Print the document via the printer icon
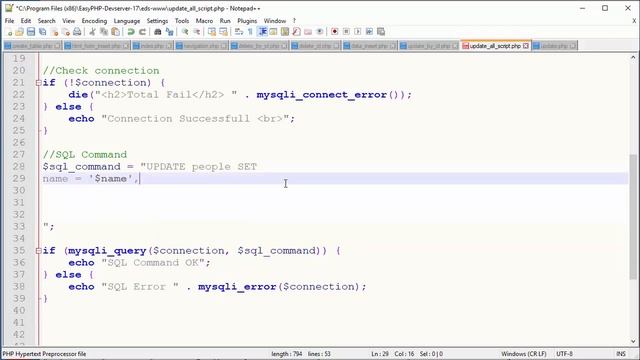The image size is (640, 360). pos(77,32)
